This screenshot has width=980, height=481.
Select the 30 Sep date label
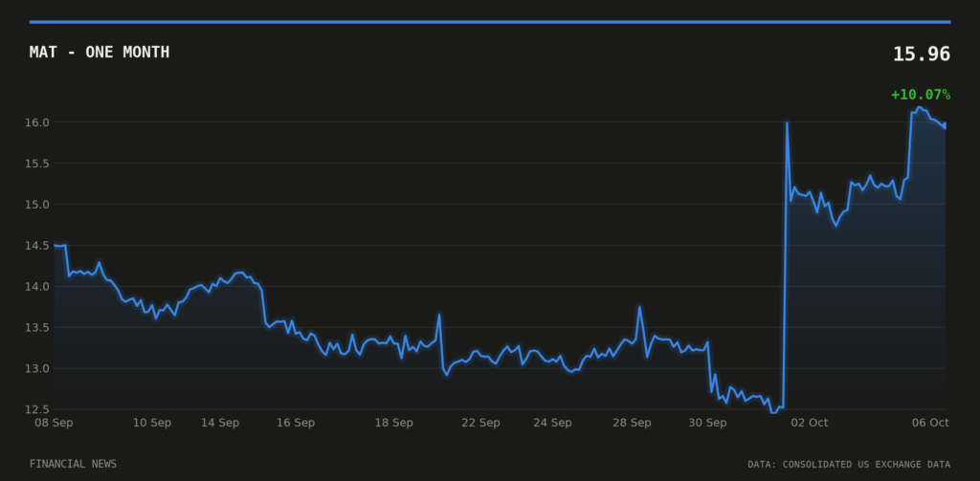click(x=707, y=423)
